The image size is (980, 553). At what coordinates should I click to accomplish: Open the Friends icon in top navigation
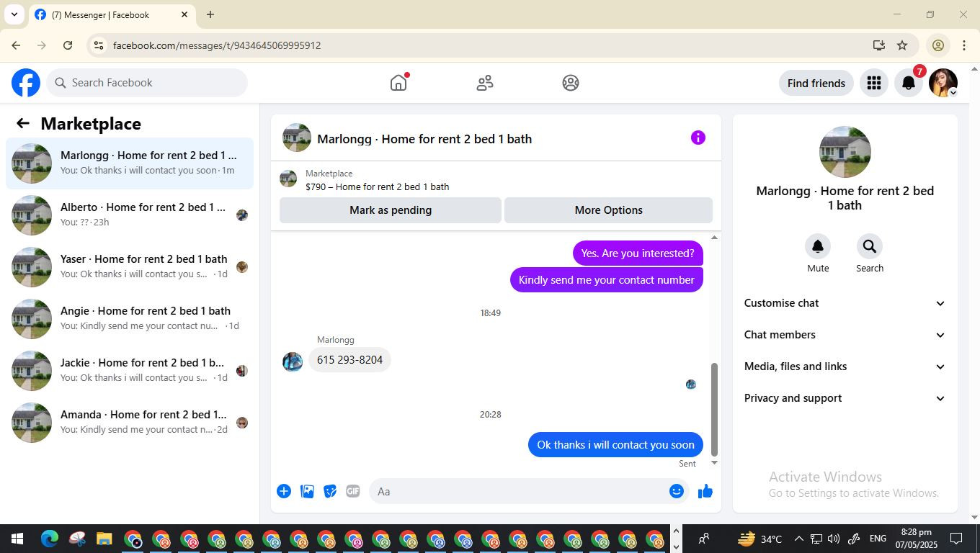tap(485, 83)
